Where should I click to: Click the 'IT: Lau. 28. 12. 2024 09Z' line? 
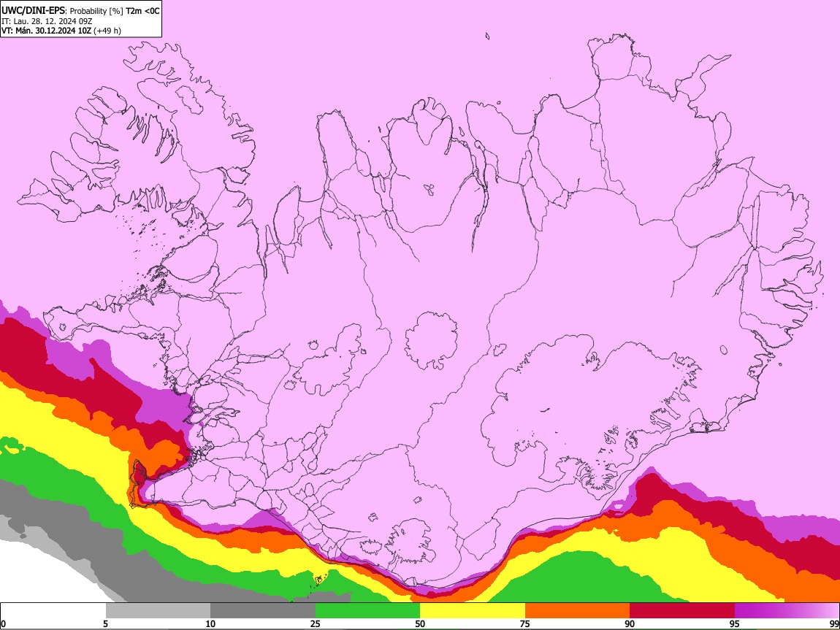(x=47, y=21)
